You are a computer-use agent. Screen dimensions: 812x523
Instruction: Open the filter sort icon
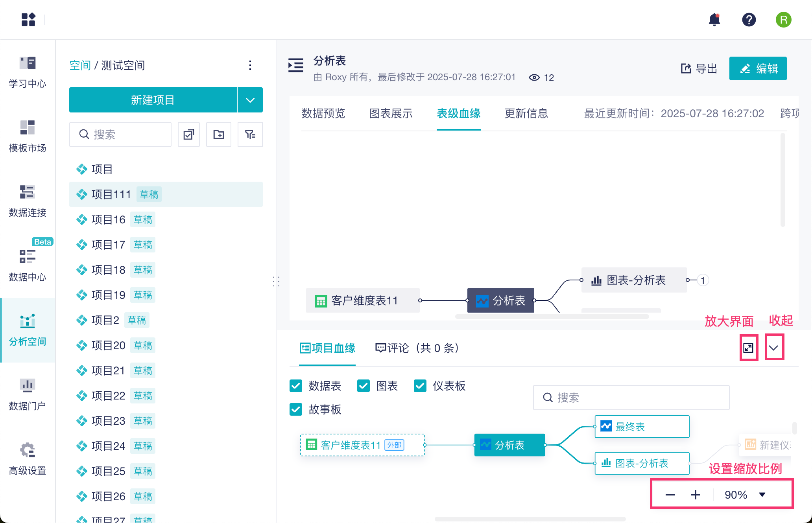(x=250, y=135)
